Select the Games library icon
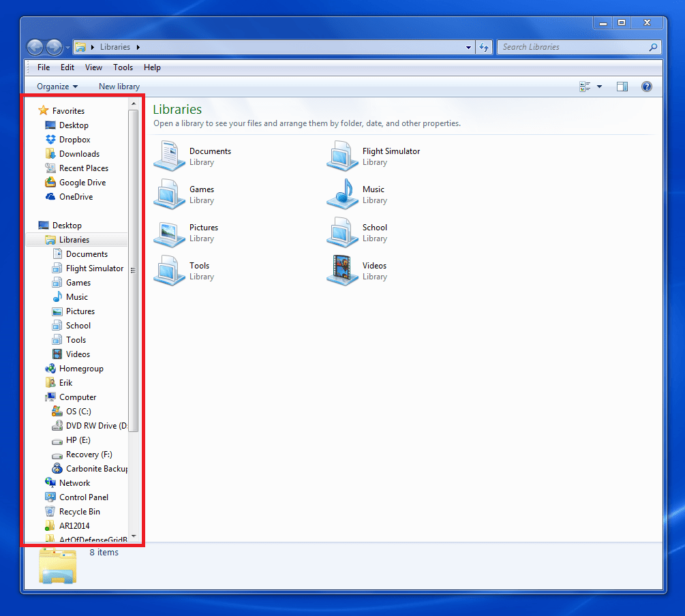Viewport: 685px width, 616px height. click(168, 194)
